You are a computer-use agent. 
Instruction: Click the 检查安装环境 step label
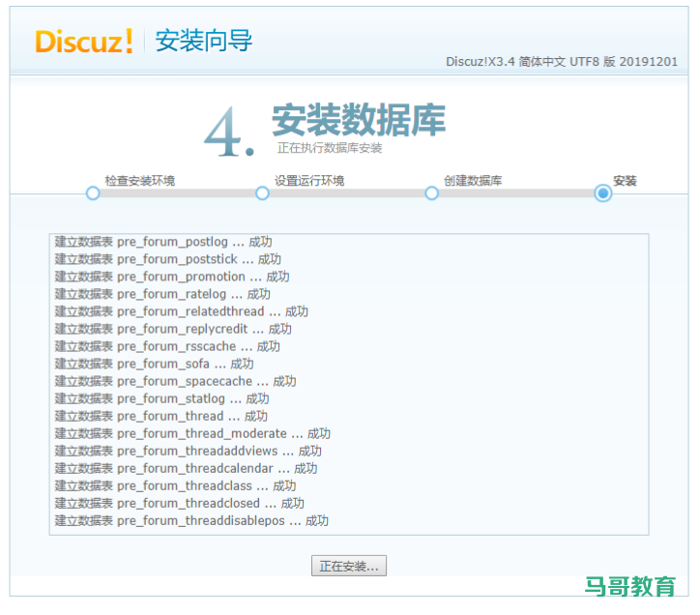140,181
